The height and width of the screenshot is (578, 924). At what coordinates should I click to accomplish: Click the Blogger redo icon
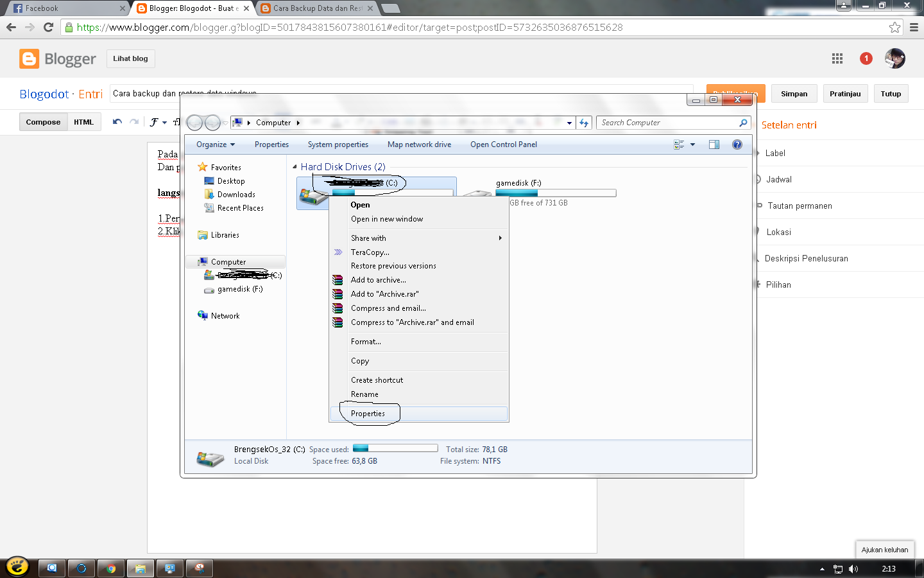pos(134,121)
